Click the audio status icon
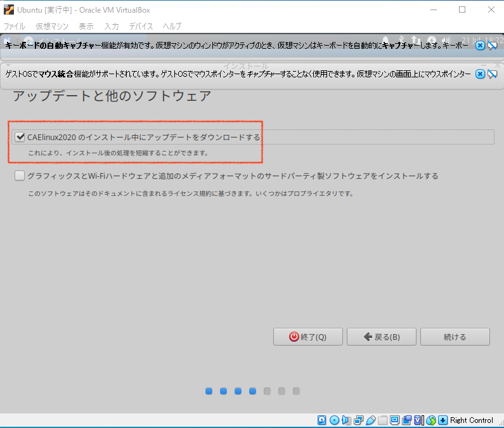 [x=346, y=420]
